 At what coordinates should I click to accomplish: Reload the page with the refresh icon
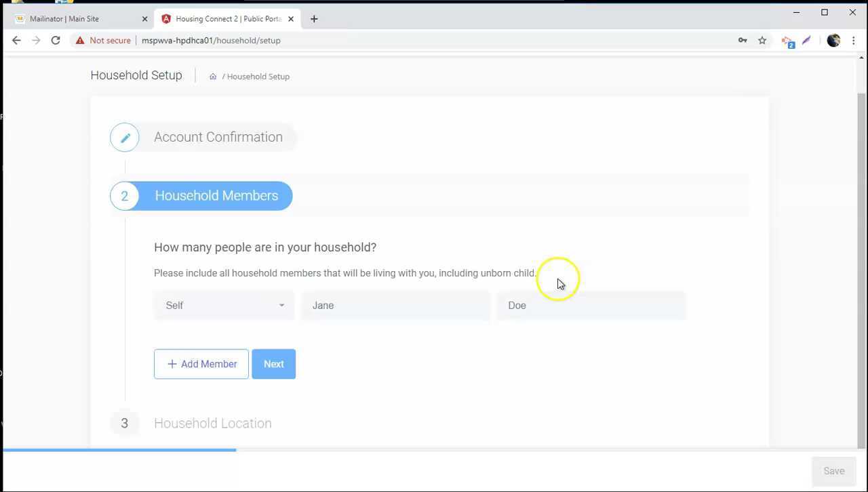coord(56,40)
